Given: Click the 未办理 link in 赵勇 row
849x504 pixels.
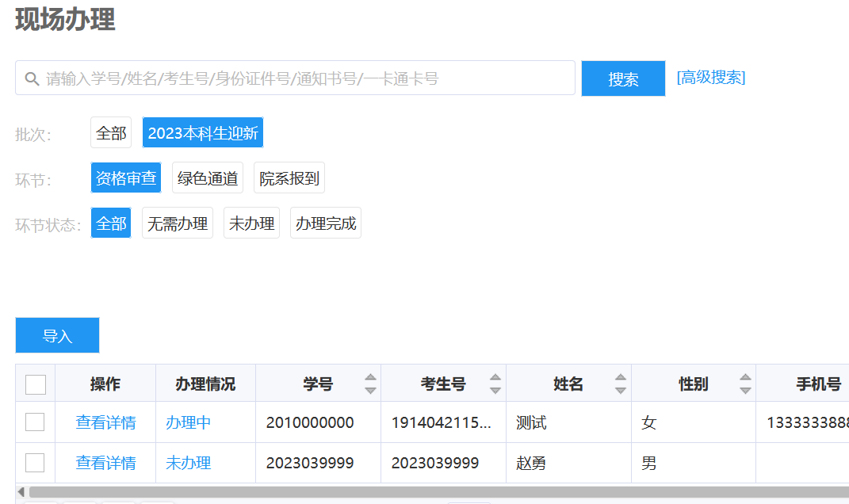Looking at the screenshot, I should 188,463.
